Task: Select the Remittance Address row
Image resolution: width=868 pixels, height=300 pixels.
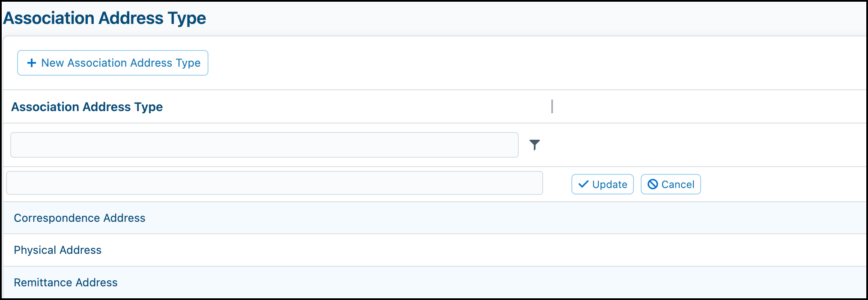Action: coord(435,282)
